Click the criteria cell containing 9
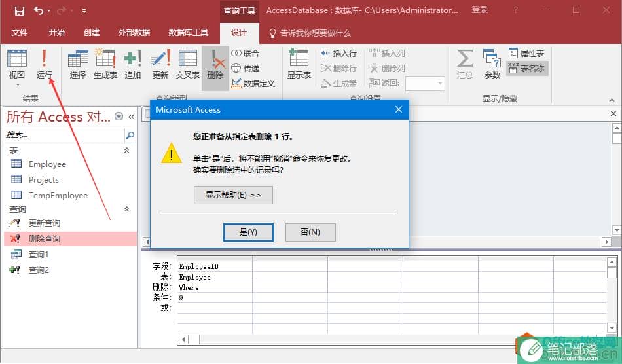Viewport: 622px width, 364px height. point(215,298)
